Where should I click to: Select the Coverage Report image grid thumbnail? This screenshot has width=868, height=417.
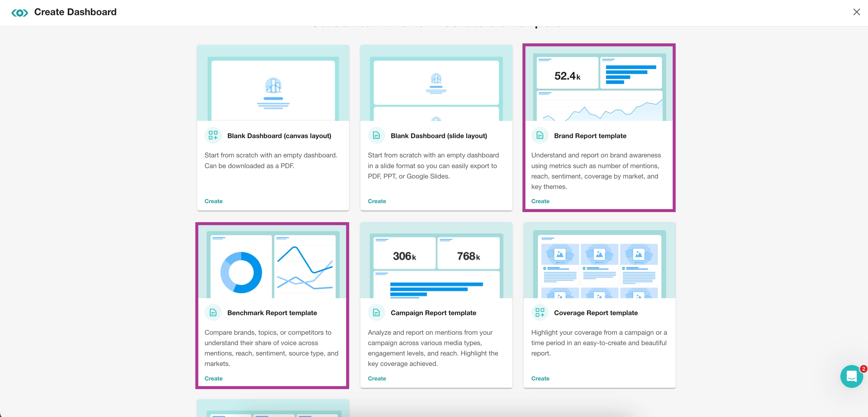[599, 260]
